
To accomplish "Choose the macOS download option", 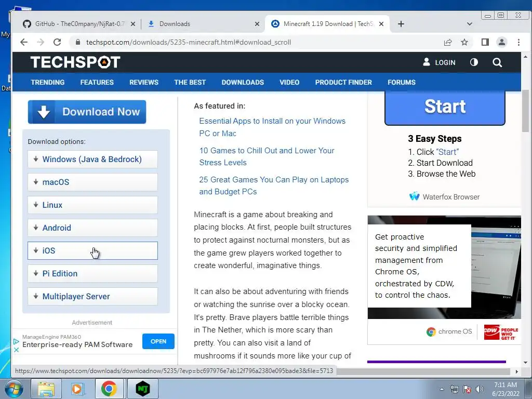I will [92, 182].
